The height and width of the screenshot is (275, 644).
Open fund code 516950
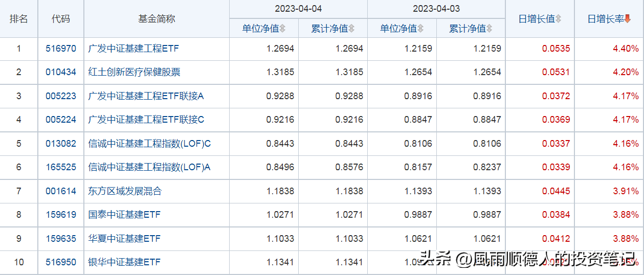pyautogui.click(x=61, y=262)
